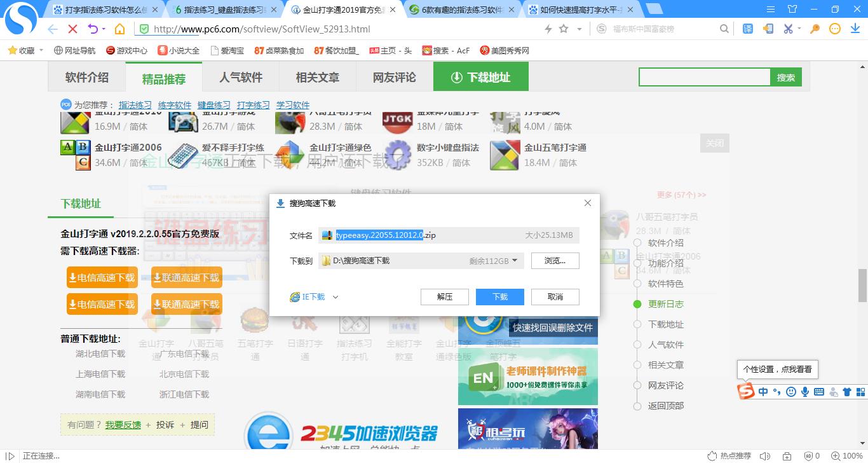Open the password key icon

click(815, 29)
